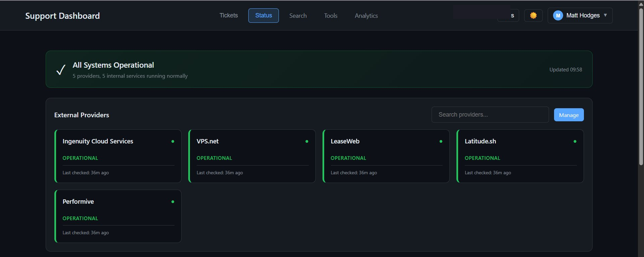Click Last checked text on Performive card
The image size is (644, 257).
tap(86, 233)
